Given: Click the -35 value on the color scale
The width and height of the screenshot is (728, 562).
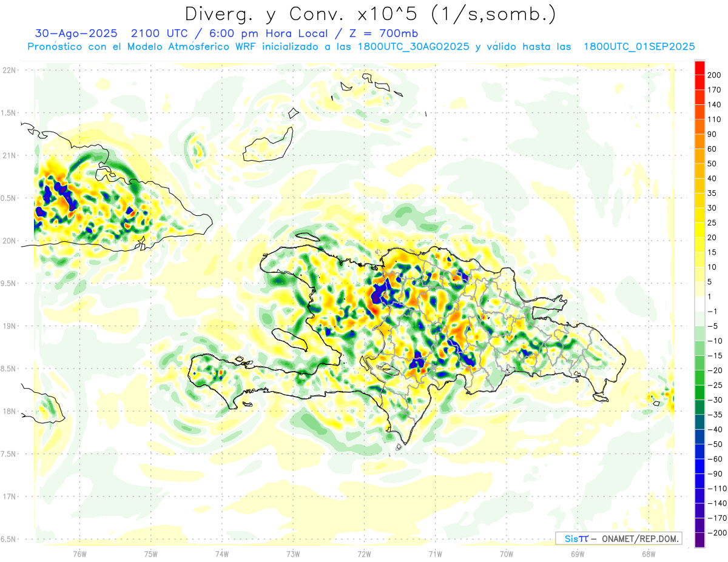Looking at the screenshot, I should pos(715,415).
